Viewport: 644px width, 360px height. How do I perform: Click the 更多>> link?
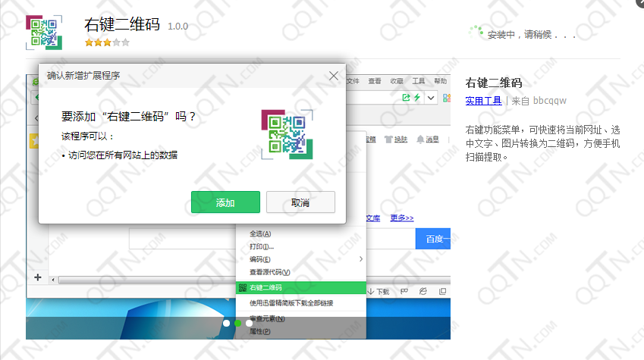(x=402, y=218)
